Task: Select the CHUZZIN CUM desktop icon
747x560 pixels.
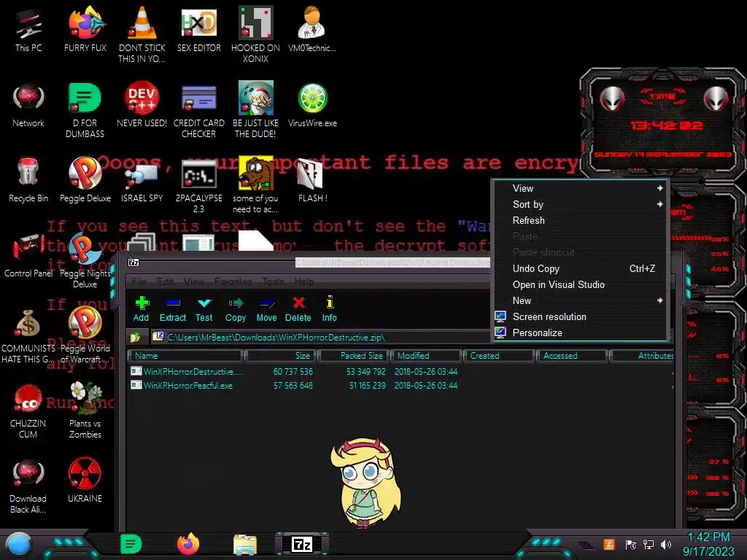Action: (28, 411)
